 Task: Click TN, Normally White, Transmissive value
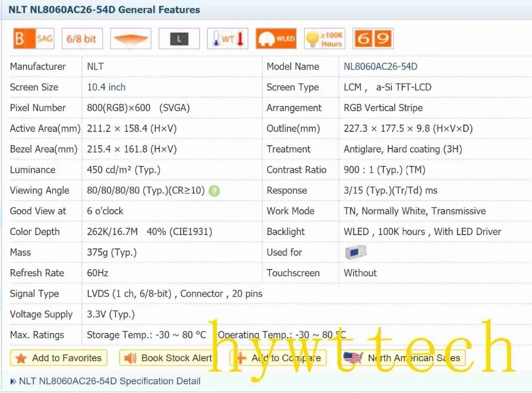[414, 211]
